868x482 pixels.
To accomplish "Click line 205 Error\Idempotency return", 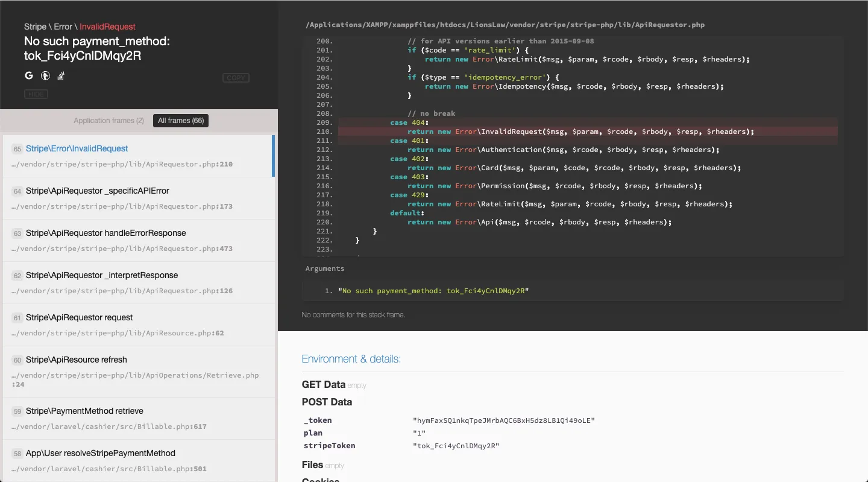I will click(x=574, y=86).
